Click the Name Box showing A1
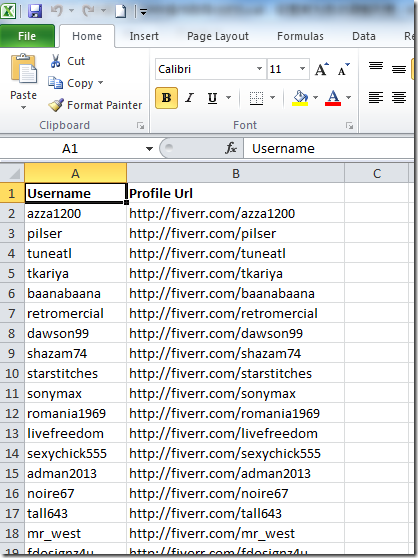Image resolution: width=418 pixels, height=558 pixels. [x=70, y=148]
